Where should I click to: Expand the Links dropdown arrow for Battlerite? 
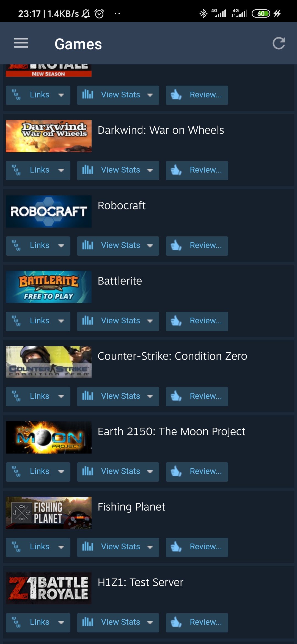click(61, 321)
